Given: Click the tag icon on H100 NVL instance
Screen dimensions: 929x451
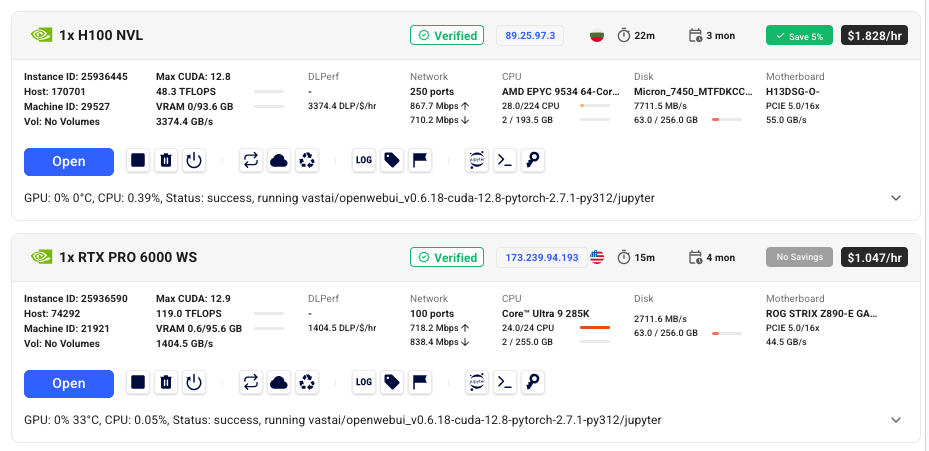Looking at the screenshot, I should pos(392,160).
